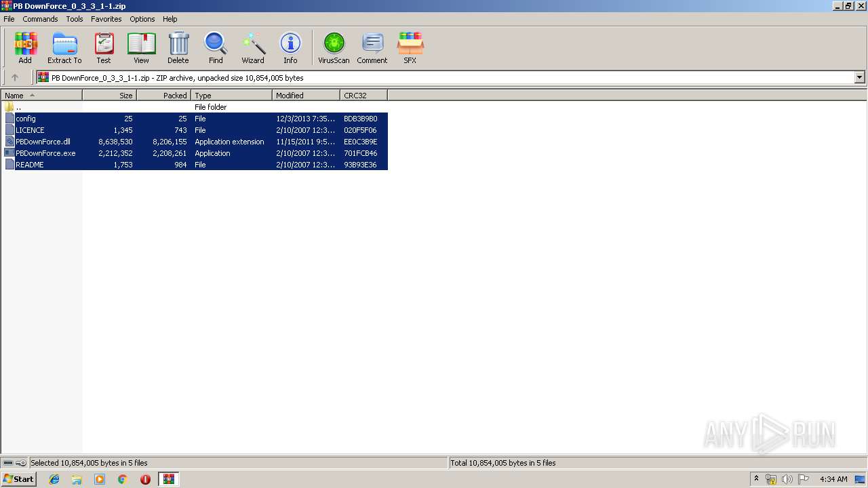The height and width of the screenshot is (488, 868).
Task: Open the Tools menu
Action: [75, 19]
